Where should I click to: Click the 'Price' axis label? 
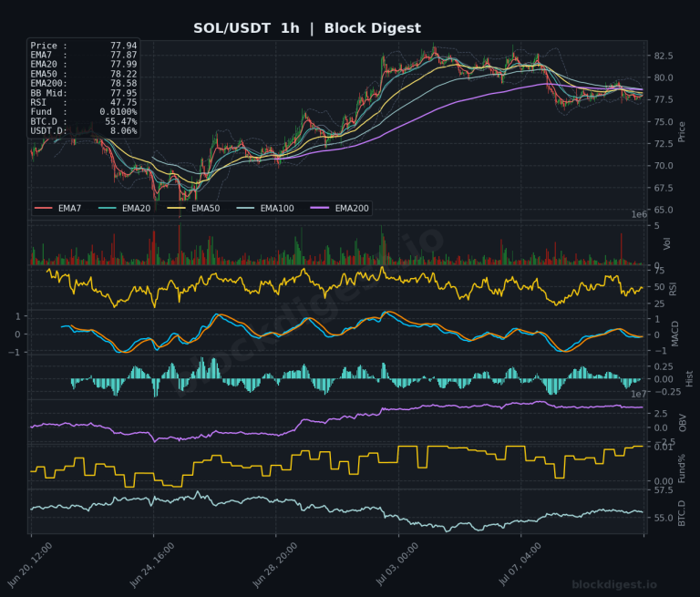[x=682, y=132]
